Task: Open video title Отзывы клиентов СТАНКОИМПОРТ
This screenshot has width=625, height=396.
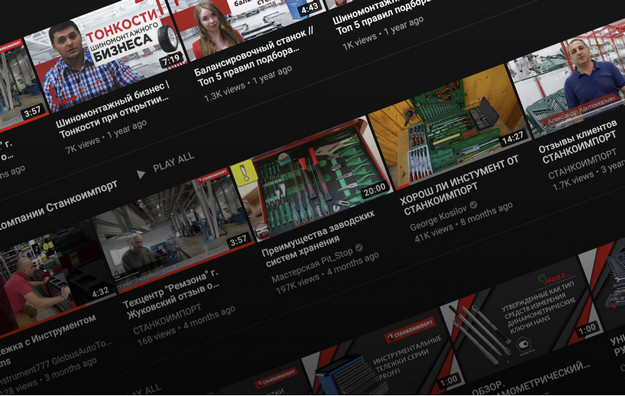Action: (x=578, y=143)
